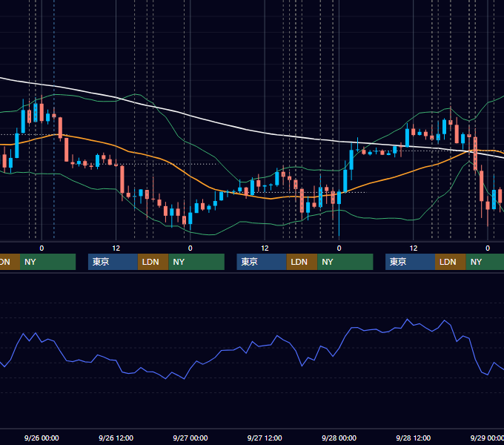Click the 9/28 00:00 date label
The width and height of the screenshot is (504, 445).
(x=339, y=438)
